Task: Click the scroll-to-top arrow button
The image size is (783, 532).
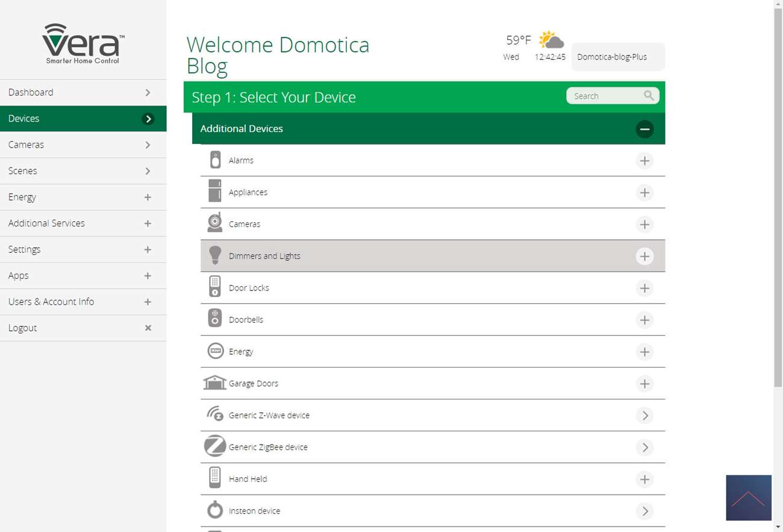Action: (x=748, y=498)
